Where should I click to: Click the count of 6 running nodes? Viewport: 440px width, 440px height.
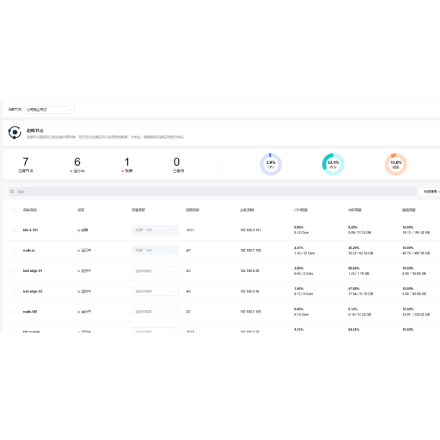pyautogui.click(x=77, y=162)
